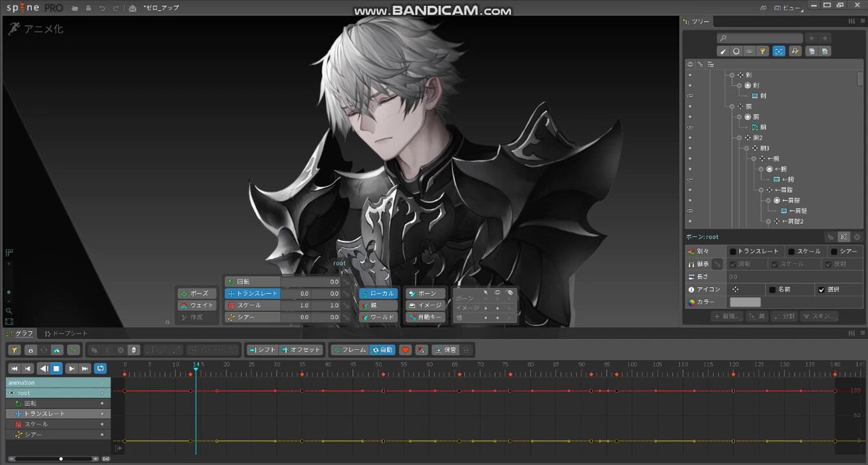Choose bone icon from Icon (アイコン) selector
Screen dimensions: 868x465
735,289
